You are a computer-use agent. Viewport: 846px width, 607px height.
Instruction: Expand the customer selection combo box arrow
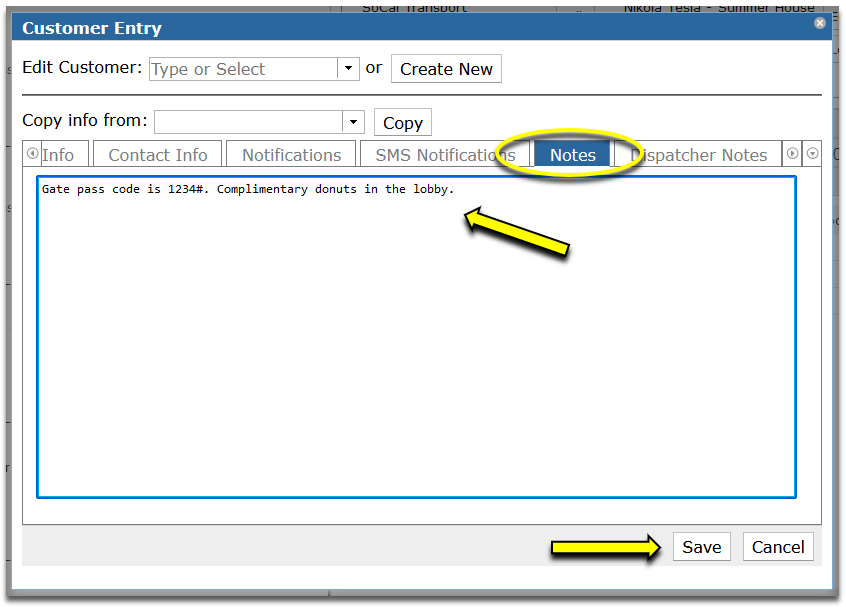point(347,69)
